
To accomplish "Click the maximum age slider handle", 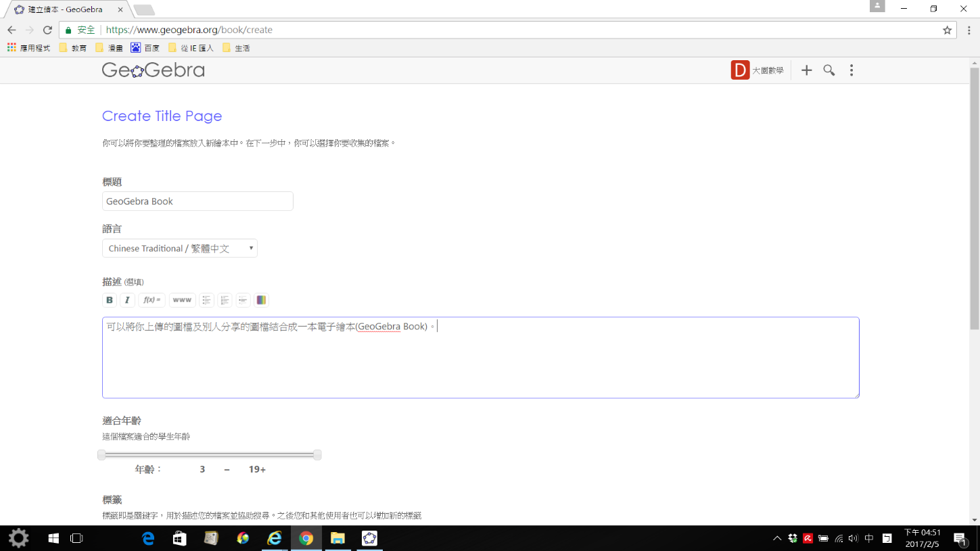I will click(x=317, y=455).
